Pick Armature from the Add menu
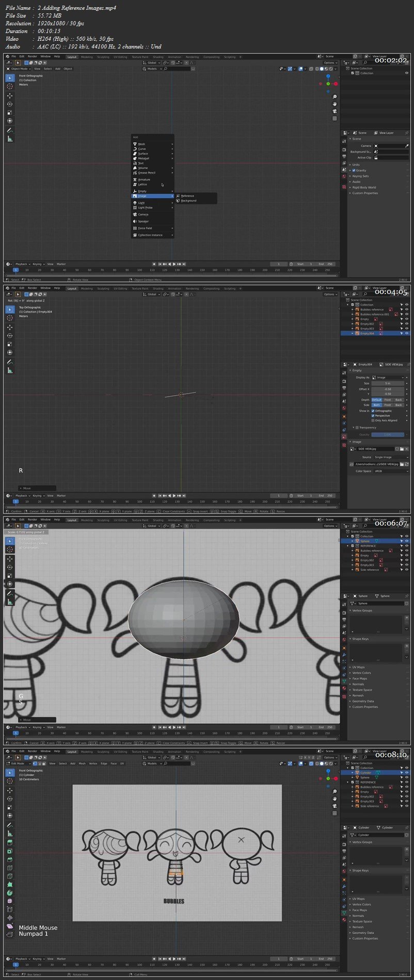The image size is (414, 980). click(x=153, y=179)
